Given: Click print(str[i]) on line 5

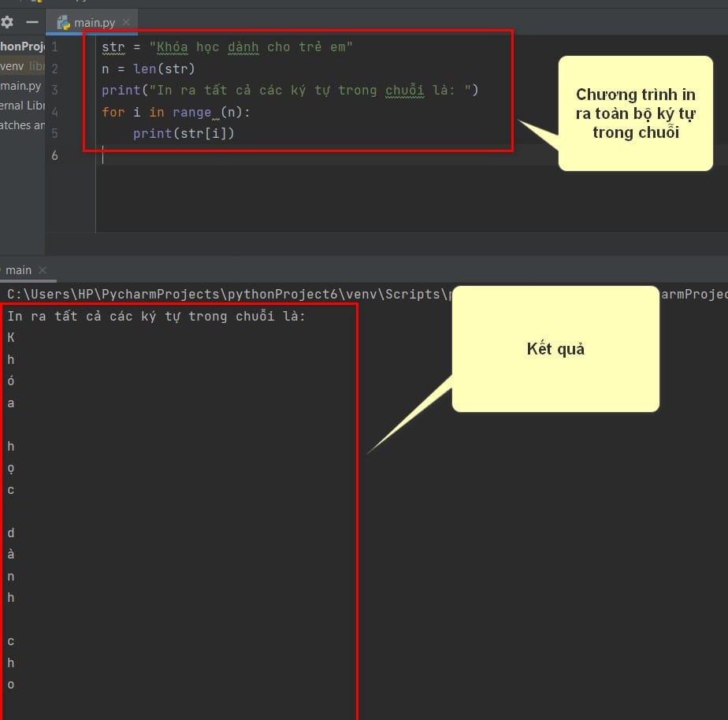Looking at the screenshot, I should [184, 134].
